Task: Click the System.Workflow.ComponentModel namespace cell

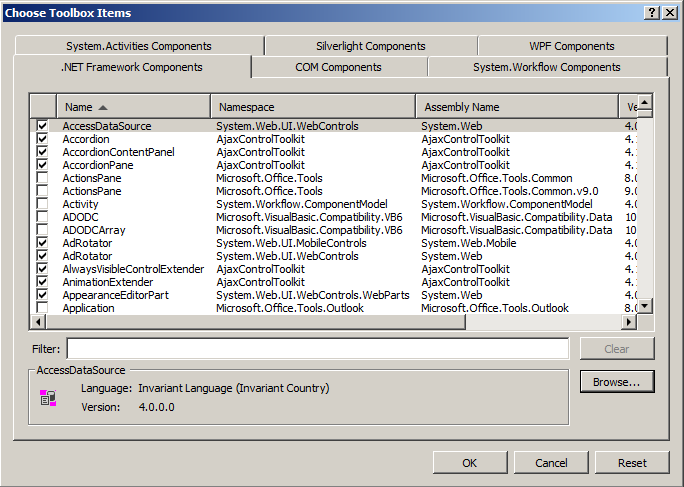Action: click(x=302, y=204)
